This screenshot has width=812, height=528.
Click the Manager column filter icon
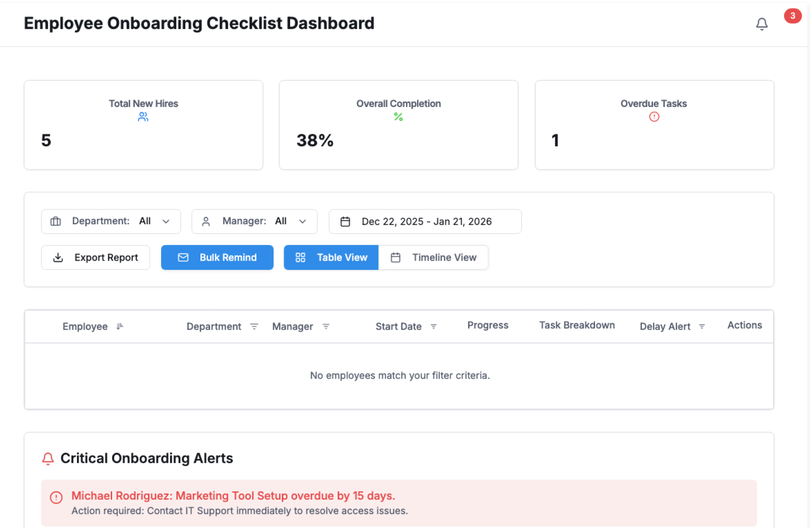326,327
